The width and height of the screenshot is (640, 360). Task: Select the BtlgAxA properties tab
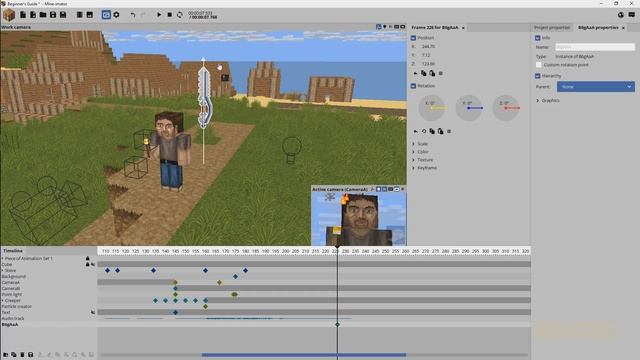pos(598,27)
